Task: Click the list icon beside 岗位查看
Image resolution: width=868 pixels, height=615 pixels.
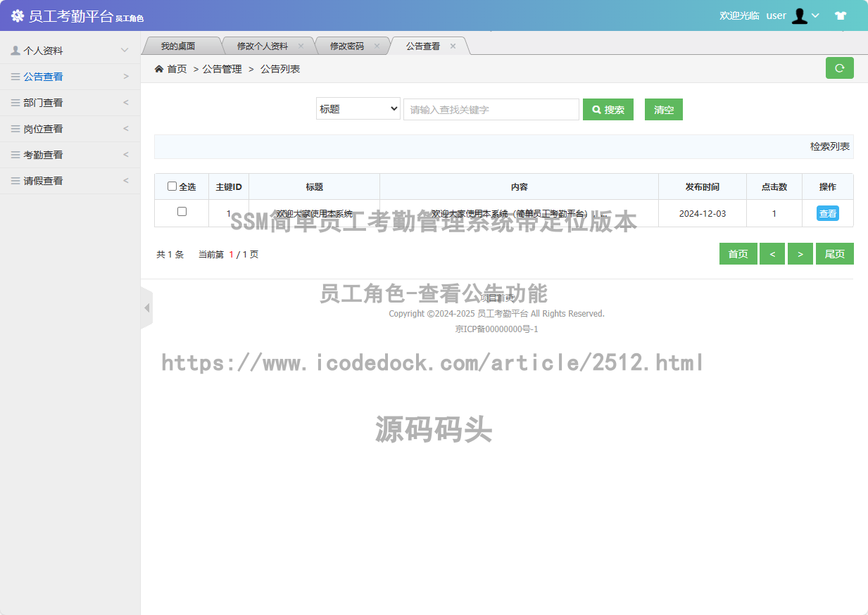Action: tap(15, 129)
